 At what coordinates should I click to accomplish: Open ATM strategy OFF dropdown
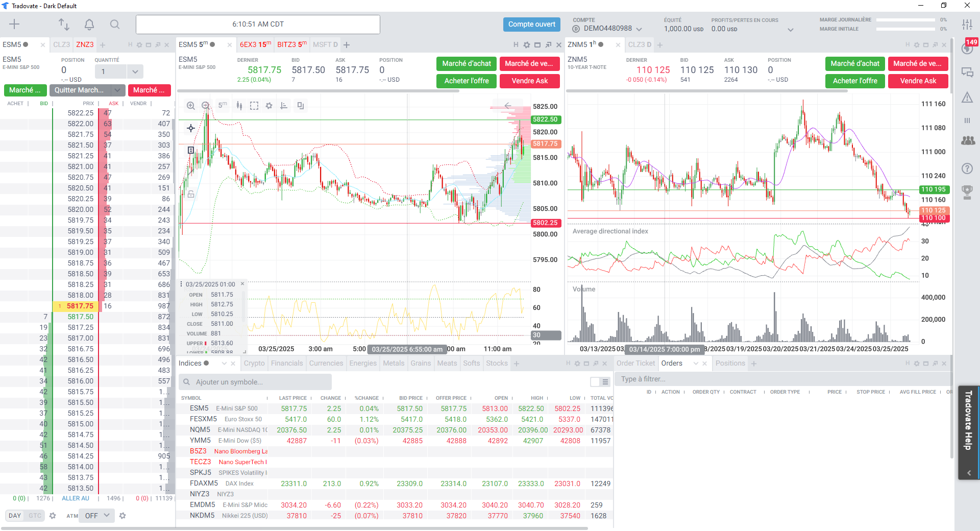click(x=97, y=516)
